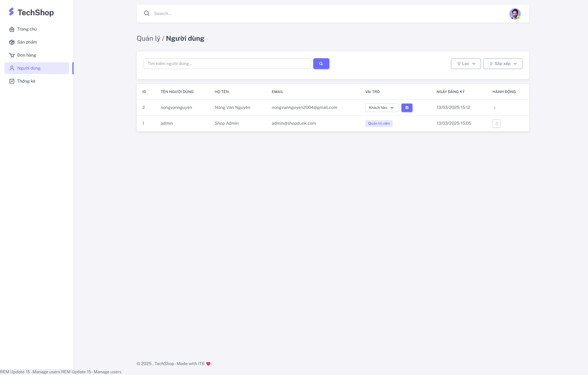Click the Quản trị viên role badge
Viewport: 588px width, 375px height.
(x=379, y=124)
